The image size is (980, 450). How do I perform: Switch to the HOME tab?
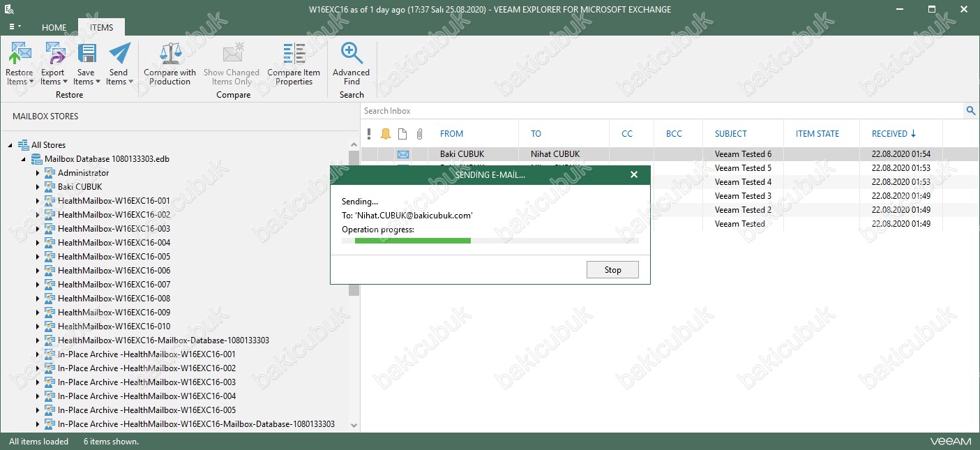pos(54,27)
